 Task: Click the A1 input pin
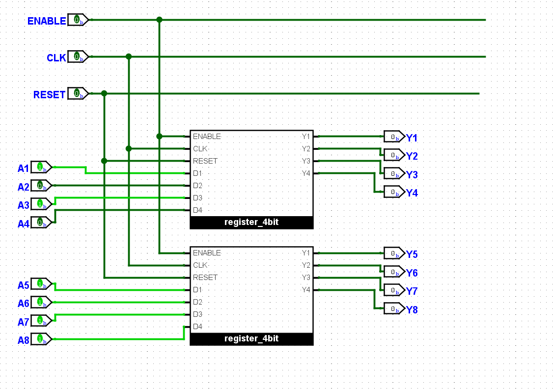[x=40, y=168]
